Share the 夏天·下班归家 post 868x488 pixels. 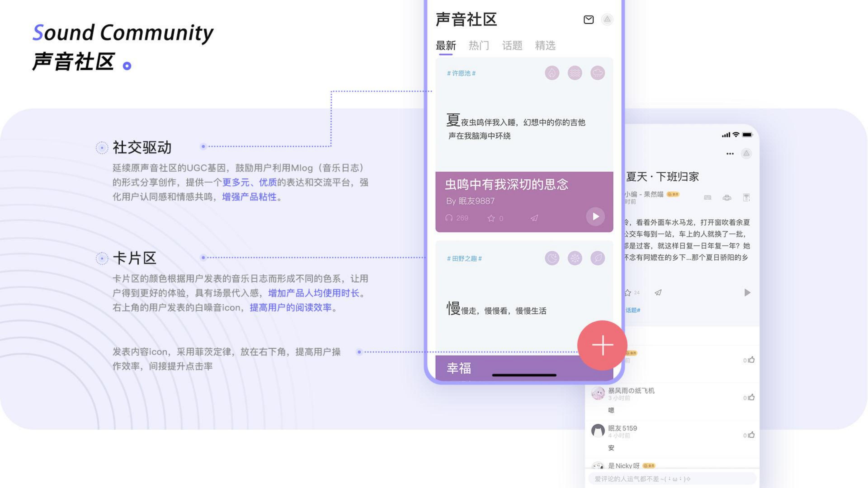click(658, 293)
